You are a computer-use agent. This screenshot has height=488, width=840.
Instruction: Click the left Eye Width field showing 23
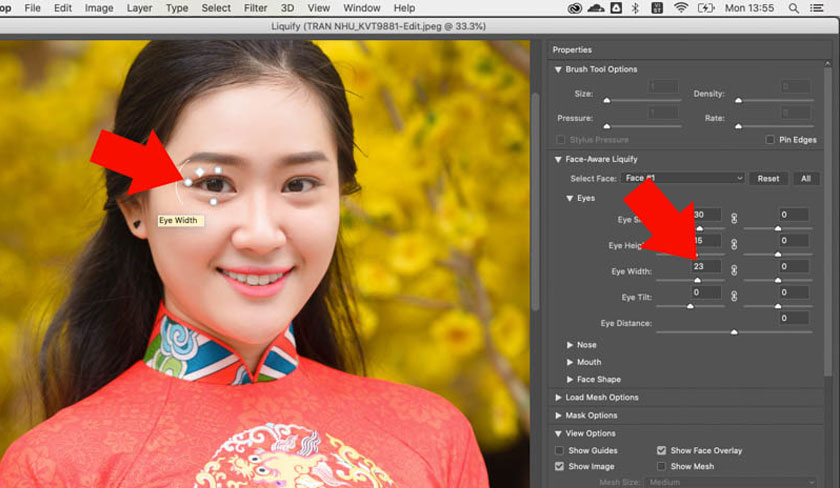[706, 266]
